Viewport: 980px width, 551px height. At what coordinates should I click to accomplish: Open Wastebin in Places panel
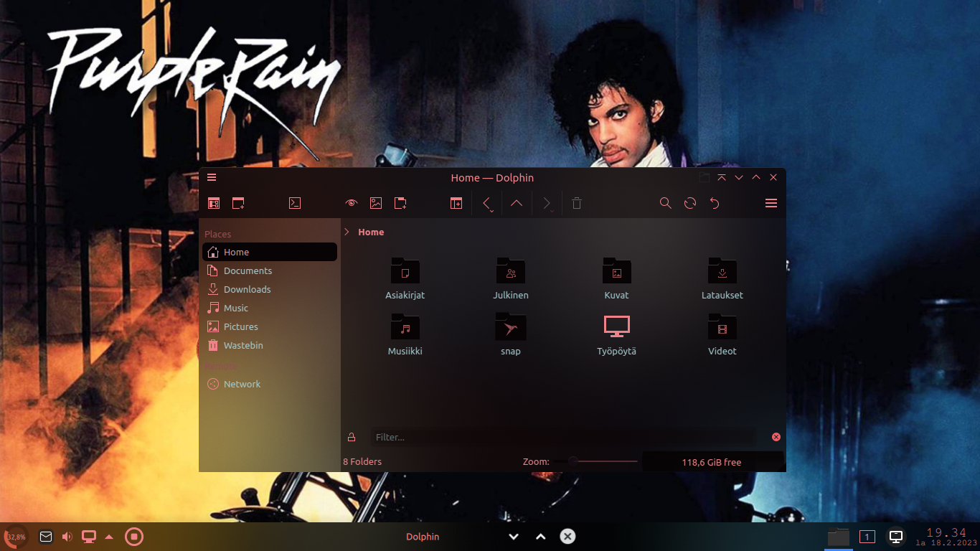(x=270, y=345)
